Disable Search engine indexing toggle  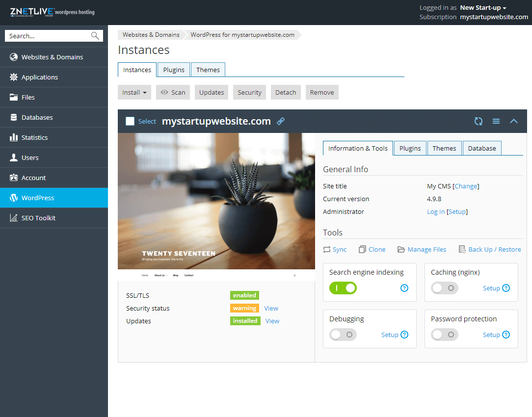(343, 288)
